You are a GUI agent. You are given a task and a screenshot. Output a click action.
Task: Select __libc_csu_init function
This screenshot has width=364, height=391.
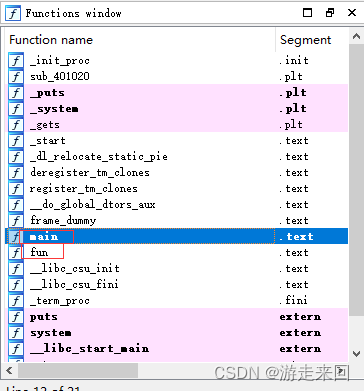[75, 269]
